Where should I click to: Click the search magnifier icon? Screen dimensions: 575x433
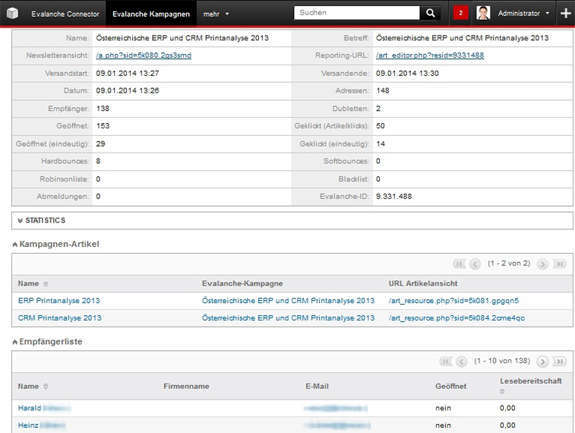(x=431, y=13)
